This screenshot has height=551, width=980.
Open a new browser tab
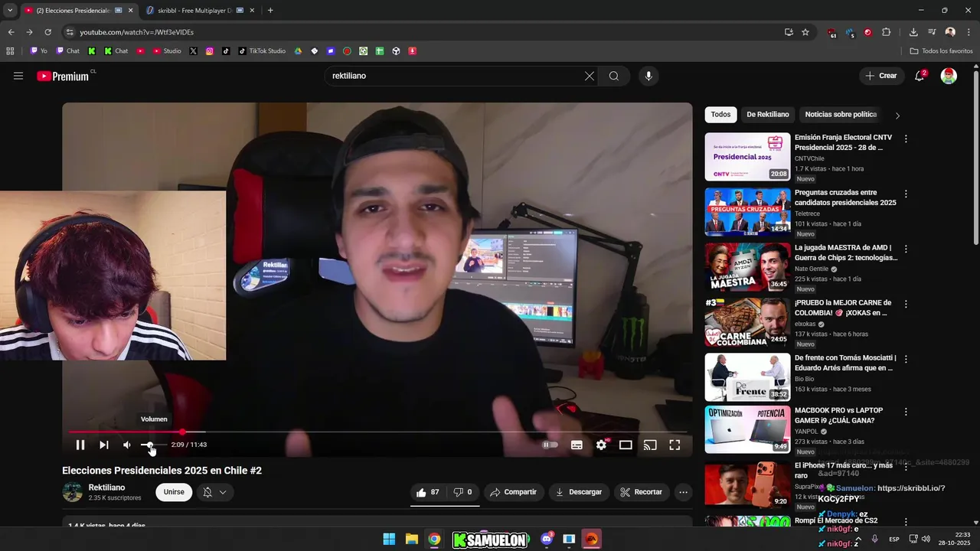(x=270, y=10)
